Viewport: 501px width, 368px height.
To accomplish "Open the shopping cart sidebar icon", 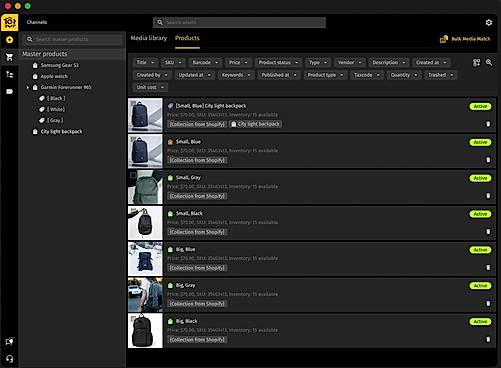I will (9, 57).
